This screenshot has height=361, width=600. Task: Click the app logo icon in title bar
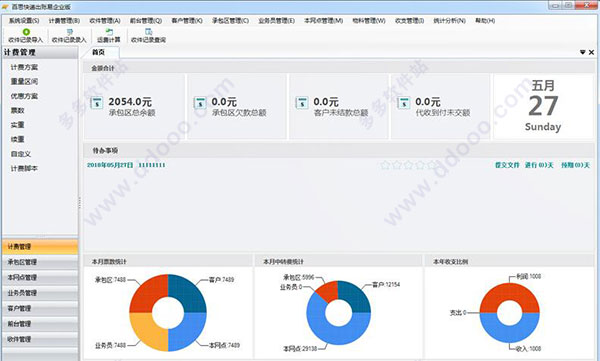pyautogui.click(x=5, y=7)
